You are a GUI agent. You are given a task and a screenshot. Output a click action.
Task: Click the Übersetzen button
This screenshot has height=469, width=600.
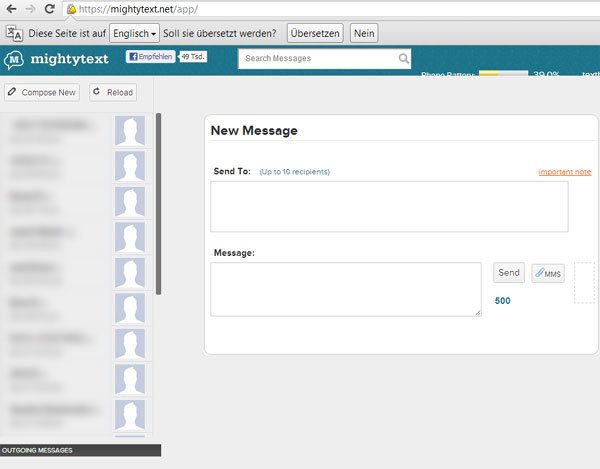(315, 33)
